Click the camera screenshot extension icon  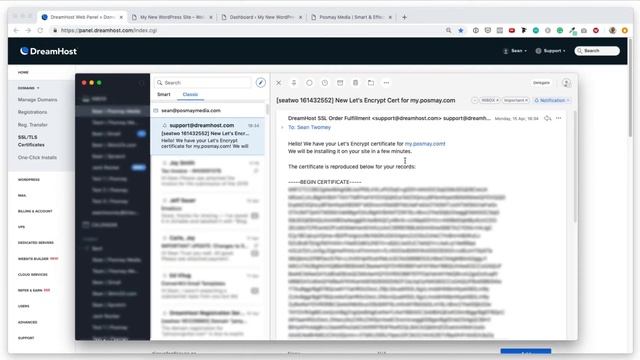(584, 30)
